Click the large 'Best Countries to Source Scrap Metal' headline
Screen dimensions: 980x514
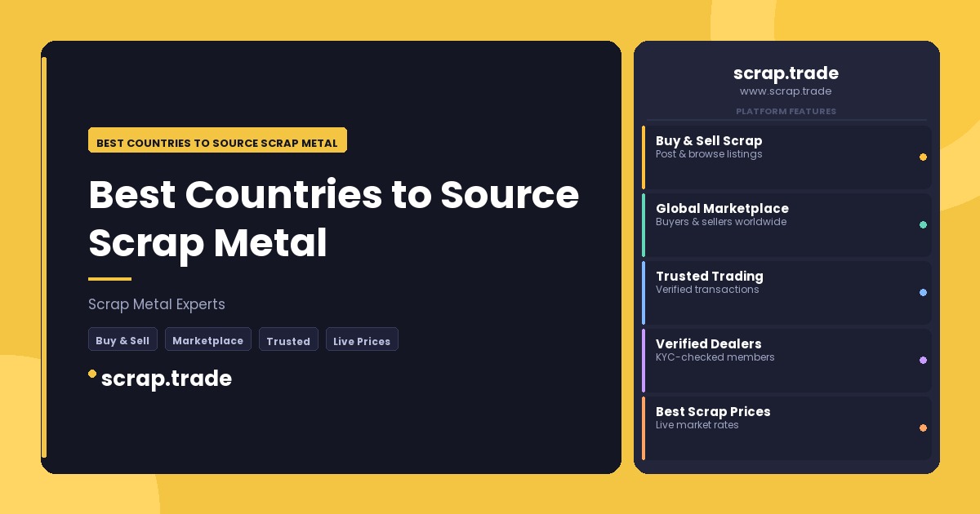click(334, 218)
